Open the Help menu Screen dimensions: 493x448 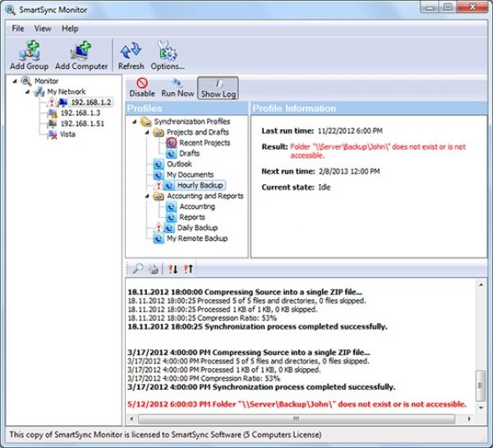pos(70,29)
